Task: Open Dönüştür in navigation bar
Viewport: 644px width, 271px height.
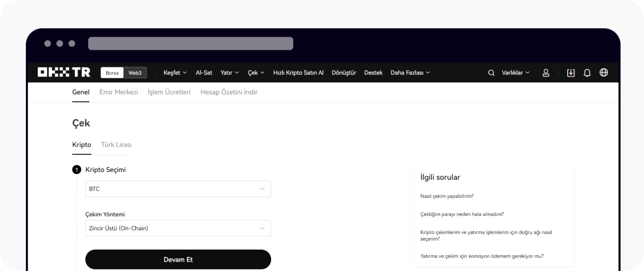Action: point(344,73)
